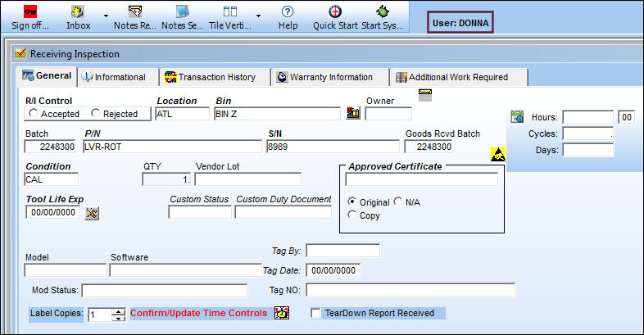Screen dimensions: 644x335
Task: Click the Days input field
Action: 587,150
